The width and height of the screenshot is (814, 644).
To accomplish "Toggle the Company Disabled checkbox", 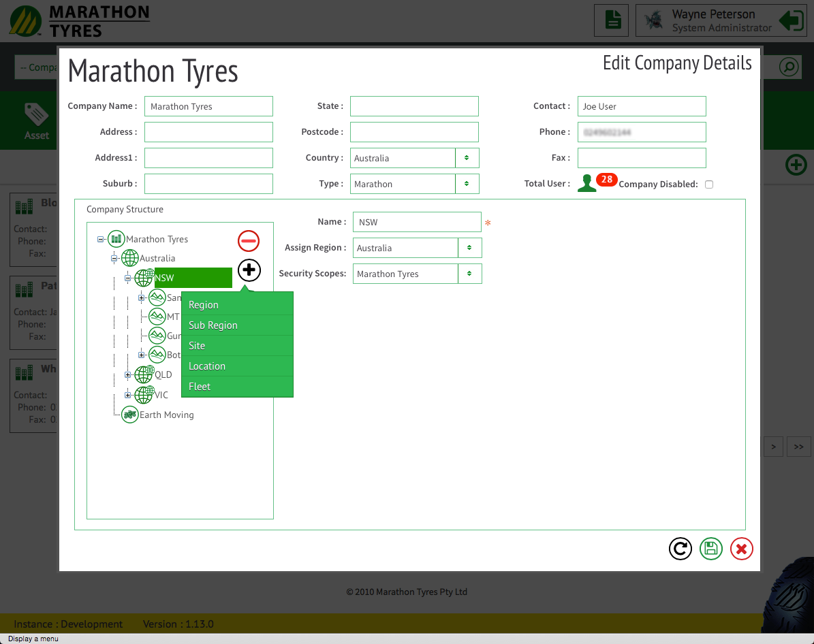I will [x=709, y=184].
